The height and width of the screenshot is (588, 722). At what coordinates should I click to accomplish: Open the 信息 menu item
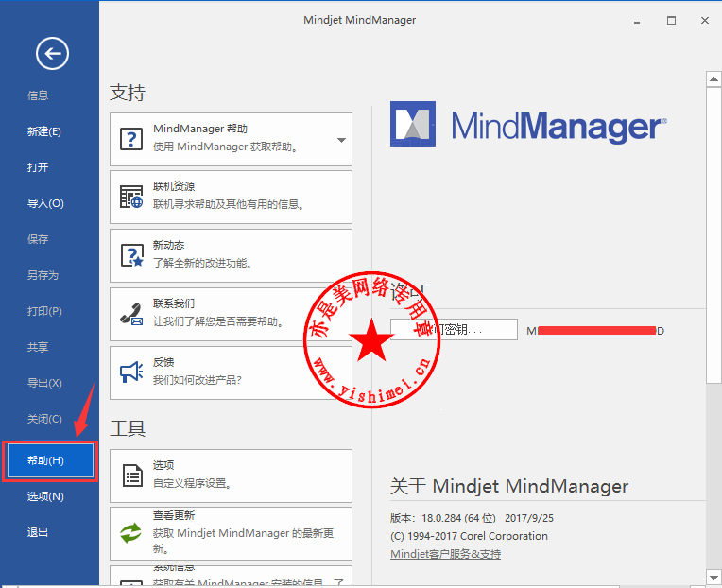coord(38,95)
